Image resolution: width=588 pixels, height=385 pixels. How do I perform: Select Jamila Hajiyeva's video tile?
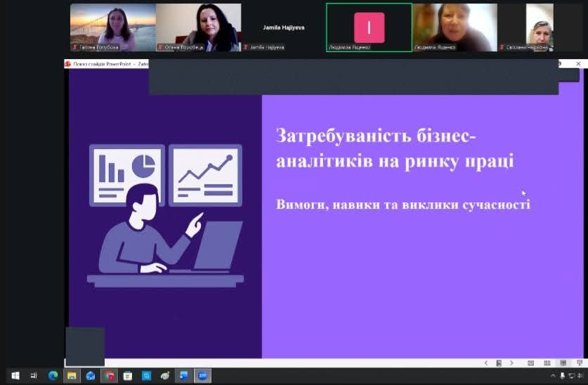pos(283,27)
